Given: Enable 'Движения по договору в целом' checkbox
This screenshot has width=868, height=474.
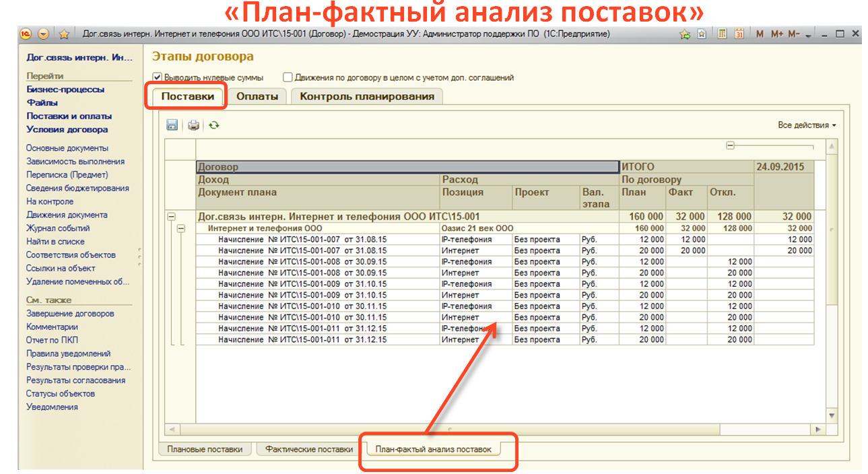Looking at the screenshot, I should point(288,77).
